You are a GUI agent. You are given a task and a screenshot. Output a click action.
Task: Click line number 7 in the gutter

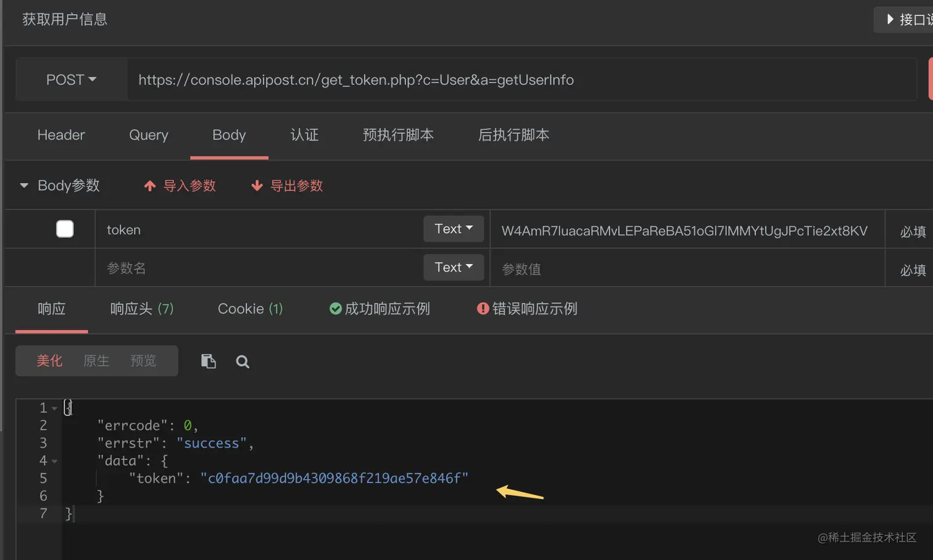pos(43,514)
